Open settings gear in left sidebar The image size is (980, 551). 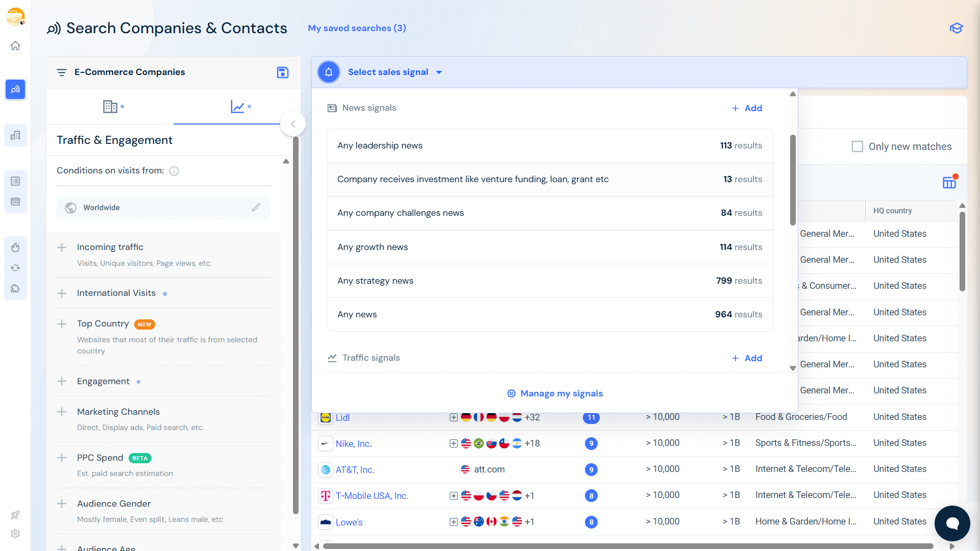coord(15,534)
